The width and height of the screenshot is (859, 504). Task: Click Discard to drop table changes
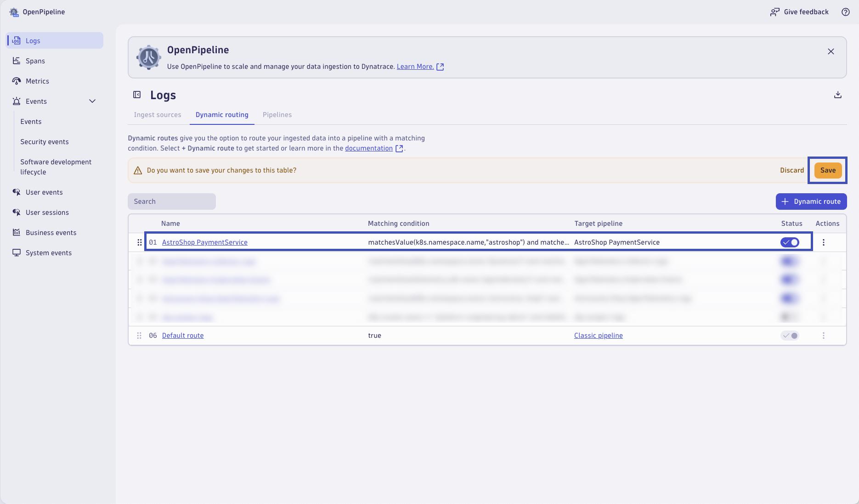792,170
